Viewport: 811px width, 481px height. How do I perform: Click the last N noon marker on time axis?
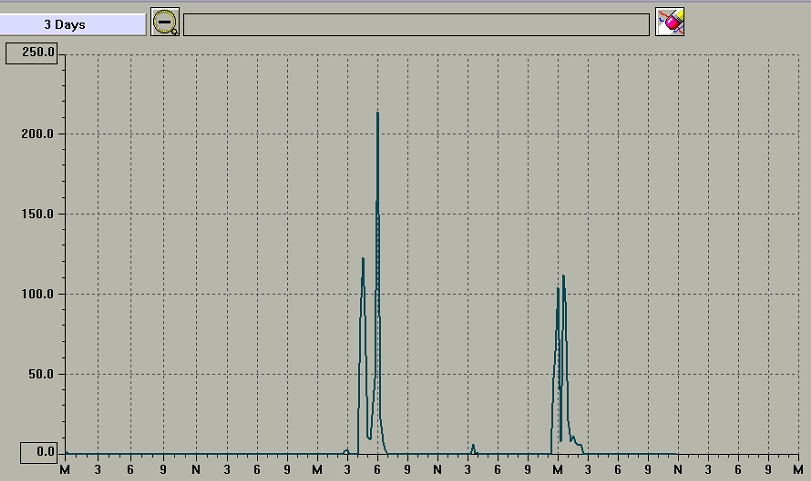coord(677,469)
